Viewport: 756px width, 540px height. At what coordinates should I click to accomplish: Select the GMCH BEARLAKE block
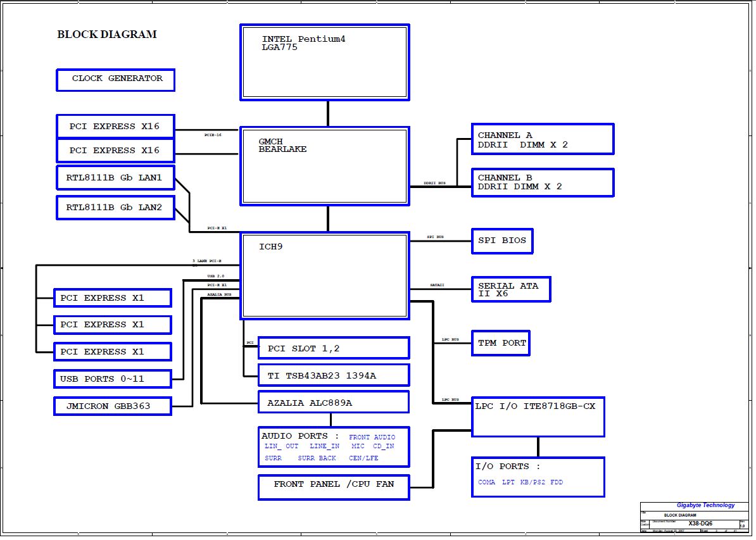(x=325, y=166)
